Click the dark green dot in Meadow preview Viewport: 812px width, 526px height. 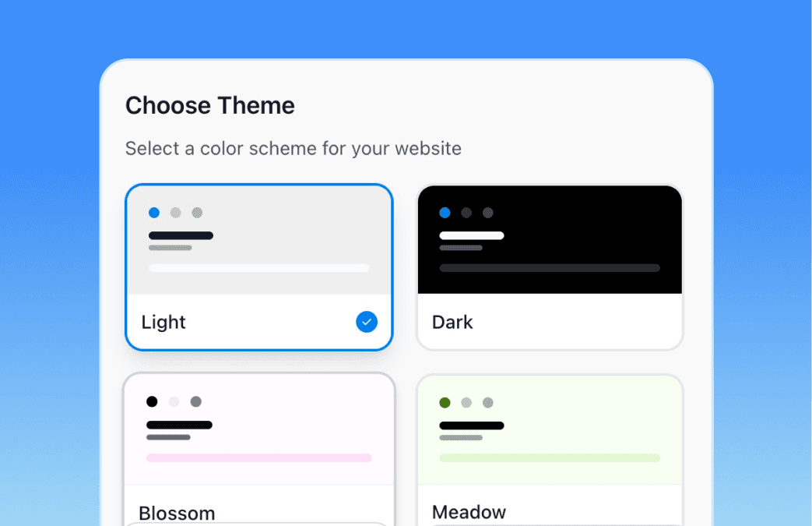[x=445, y=403]
